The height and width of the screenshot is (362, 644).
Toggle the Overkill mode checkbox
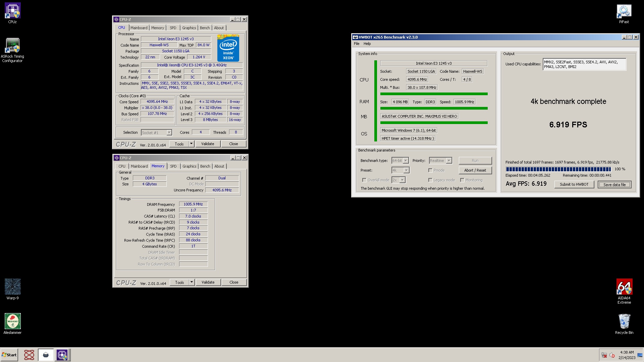[364, 180]
